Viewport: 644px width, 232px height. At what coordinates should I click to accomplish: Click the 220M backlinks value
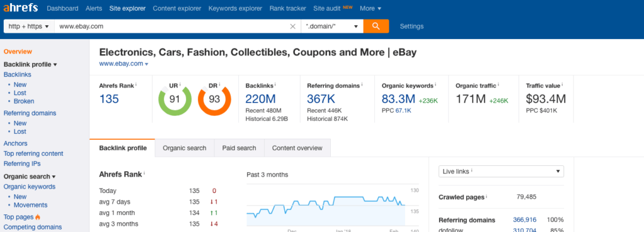260,99
